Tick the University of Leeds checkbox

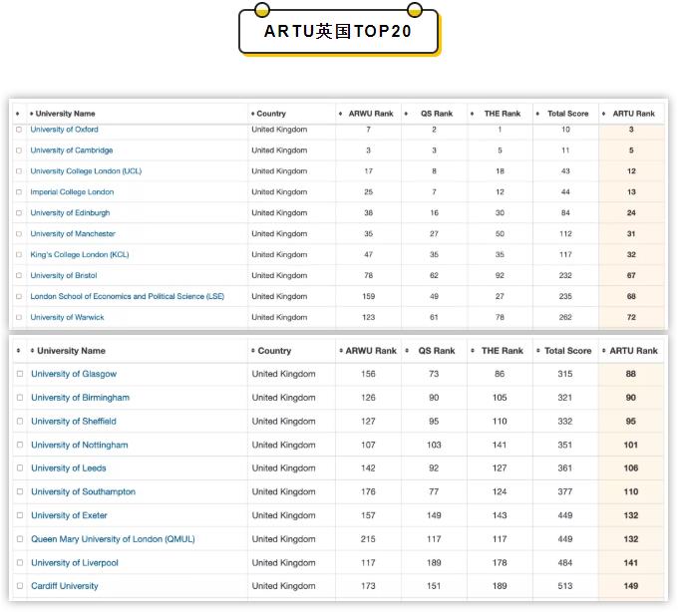[x=20, y=468]
